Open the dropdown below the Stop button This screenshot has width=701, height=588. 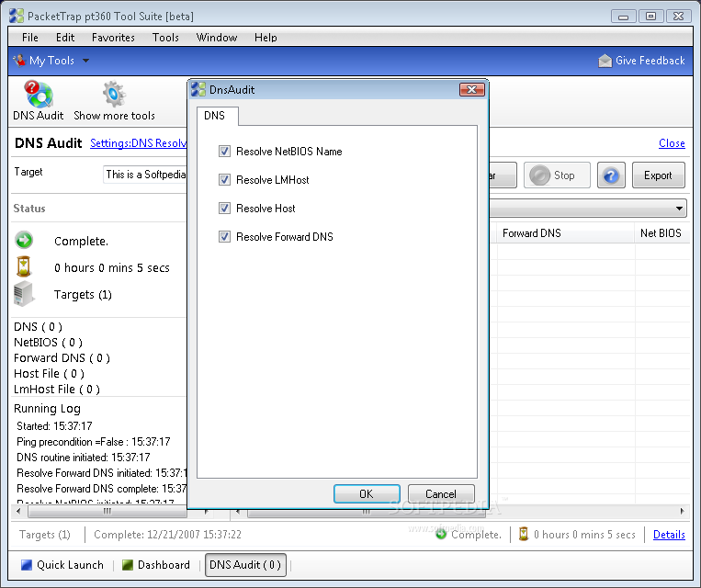(679, 209)
